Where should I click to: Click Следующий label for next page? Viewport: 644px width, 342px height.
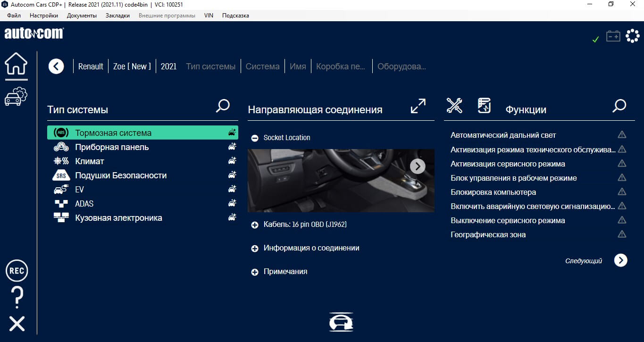(x=584, y=260)
